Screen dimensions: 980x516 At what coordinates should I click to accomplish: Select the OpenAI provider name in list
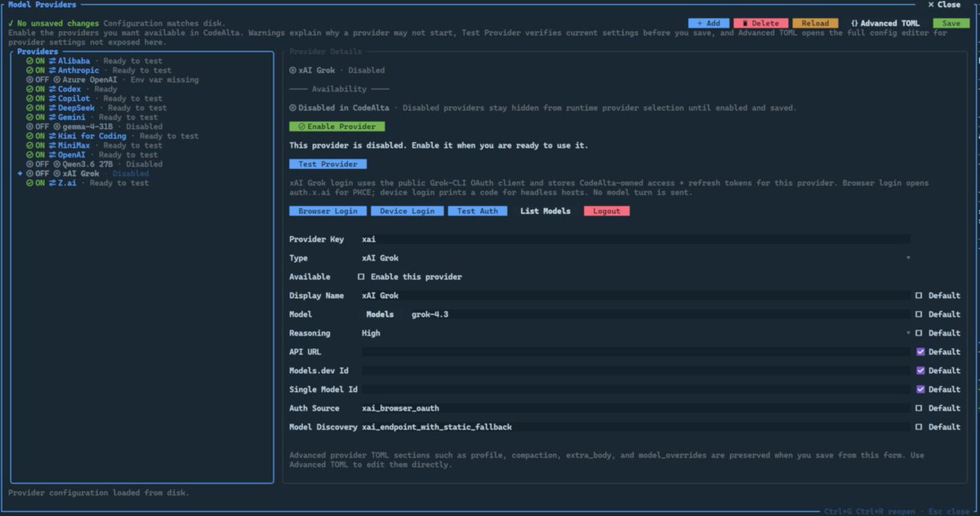(x=72, y=155)
